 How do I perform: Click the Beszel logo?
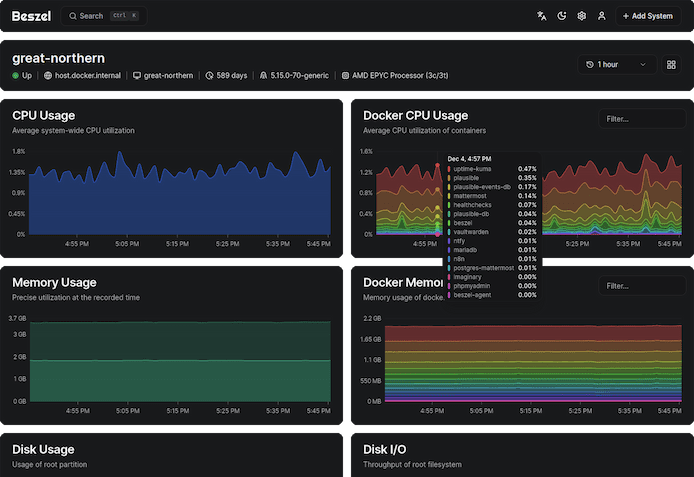coord(30,15)
